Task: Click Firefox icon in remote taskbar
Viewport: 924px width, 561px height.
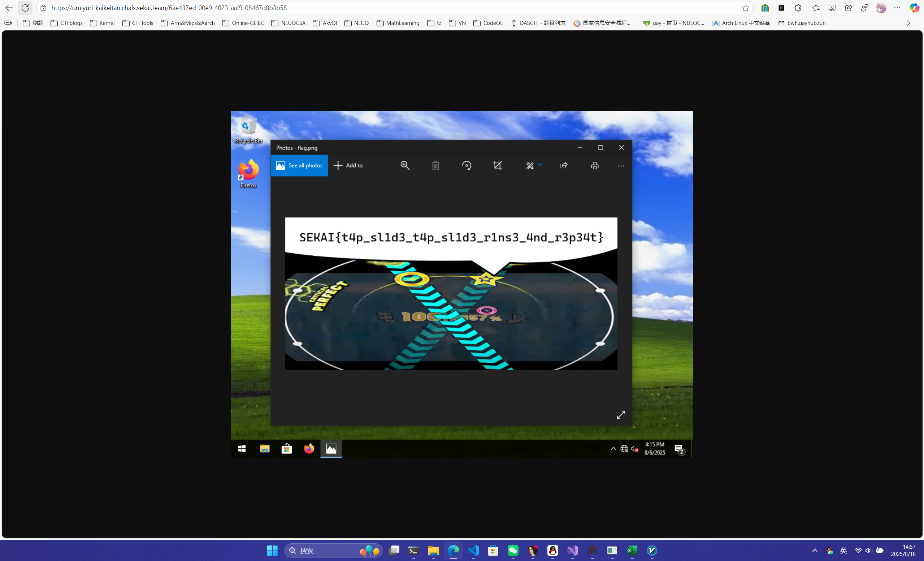Action: [x=309, y=448]
